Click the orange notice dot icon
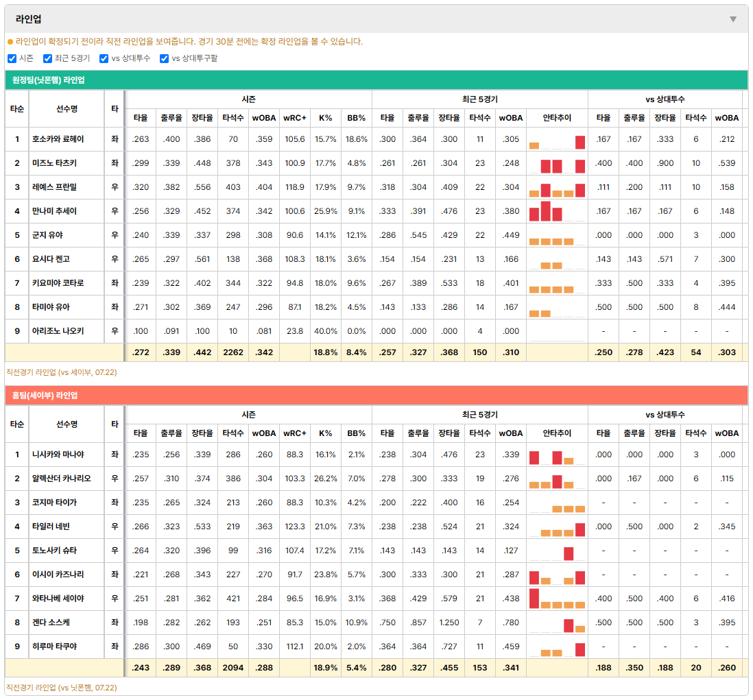Viewport: 753px width, 700px height. point(10,42)
